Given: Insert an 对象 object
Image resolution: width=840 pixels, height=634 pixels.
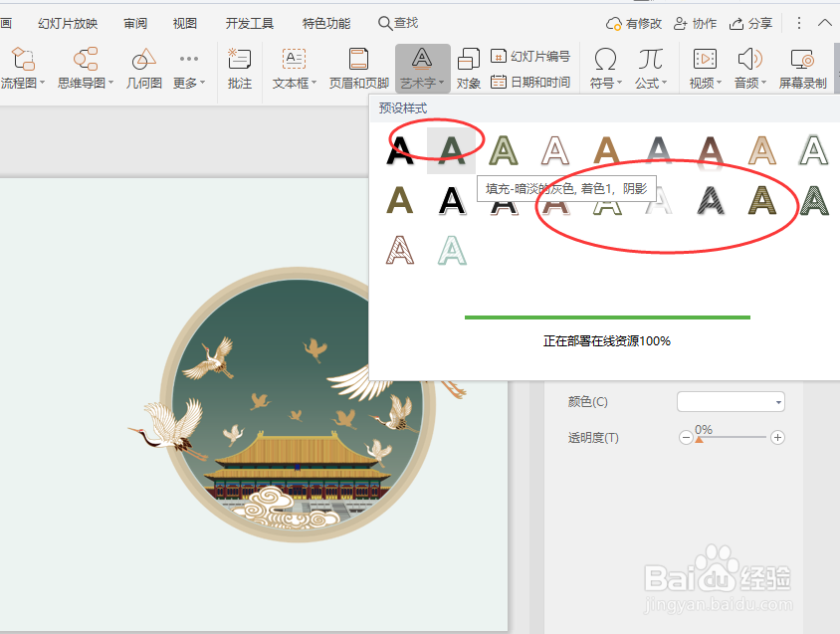Looking at the screenshot, I should click(x=468, y=68).
